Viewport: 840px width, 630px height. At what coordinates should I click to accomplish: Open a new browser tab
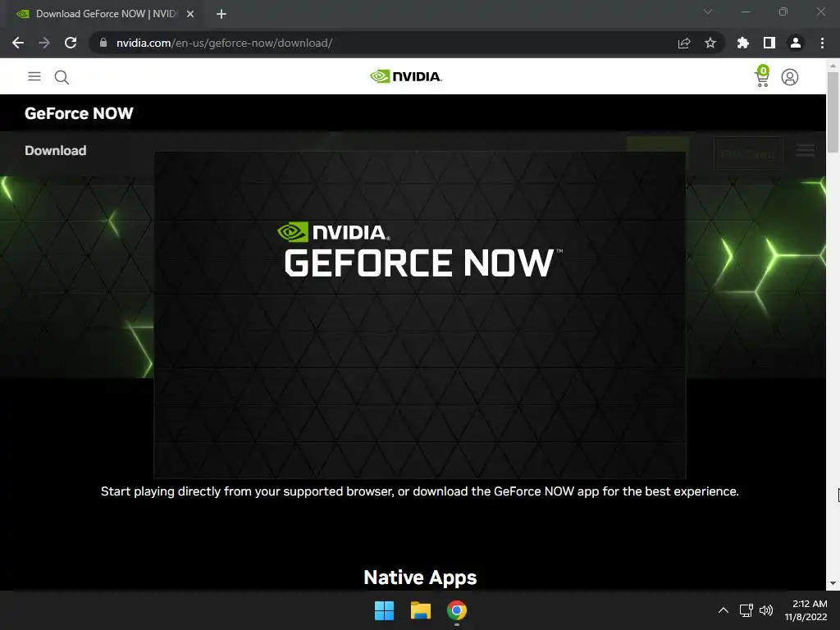click(221, 14)
